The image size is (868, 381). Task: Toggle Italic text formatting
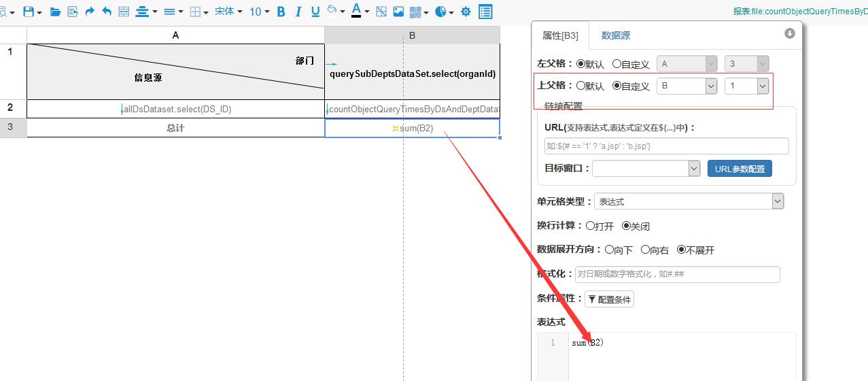[298, 12]
